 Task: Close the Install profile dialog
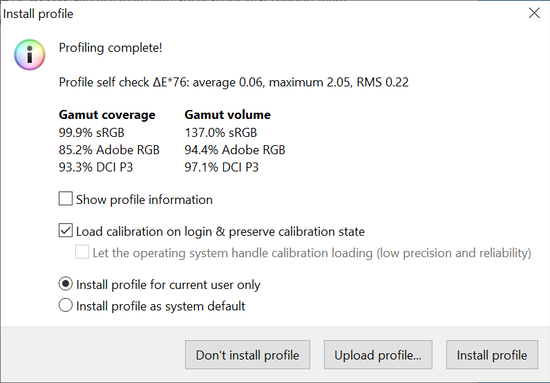pos(534,13)
